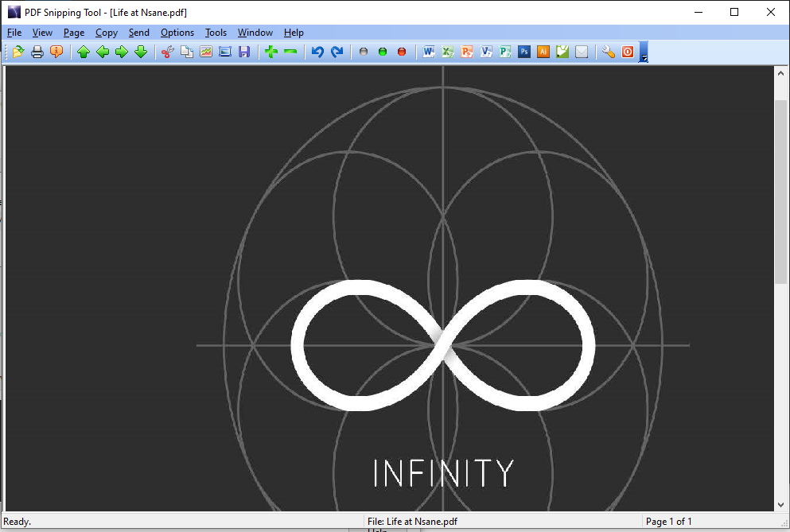Open the Page menu
This screenshot has width=790, height=532.
pyautogui.click(x=73, y=33)
